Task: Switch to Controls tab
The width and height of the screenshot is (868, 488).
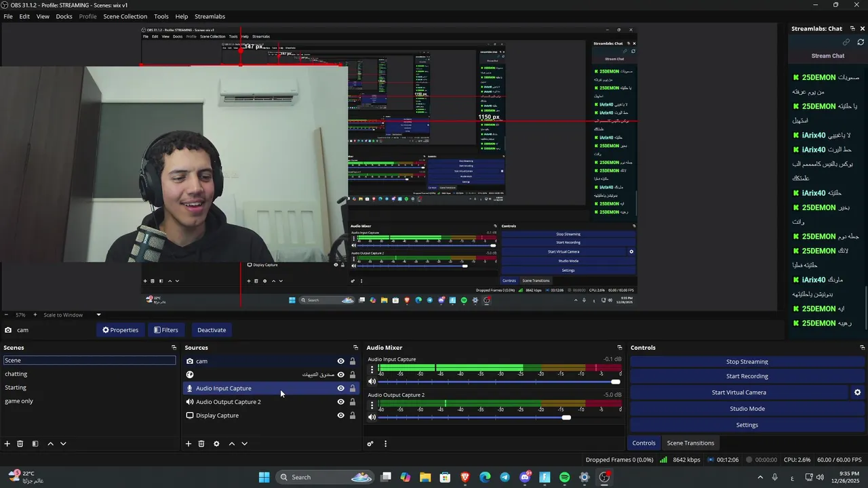Action: tap(644, 443)
